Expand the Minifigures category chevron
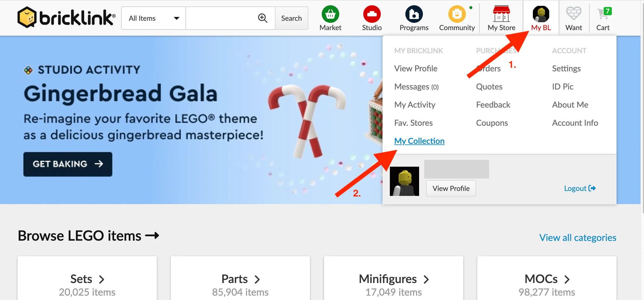Viewport: 644px width, 300px height. (x=426, y=280)
